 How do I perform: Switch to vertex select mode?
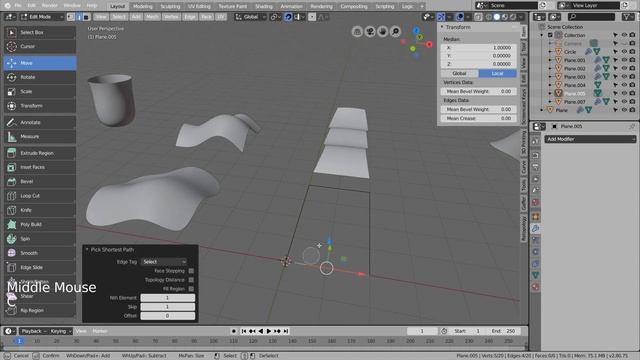click(71, 17)
